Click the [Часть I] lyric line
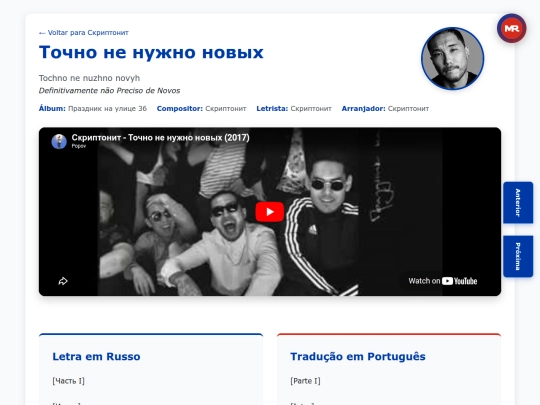This screenshot has width=540, height=405. (x=69, y=381)
